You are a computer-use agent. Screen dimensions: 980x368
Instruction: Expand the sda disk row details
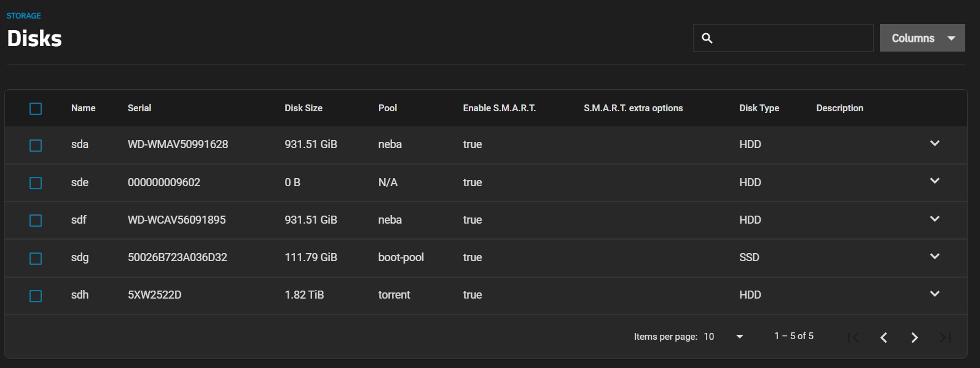tap(935, 144)
